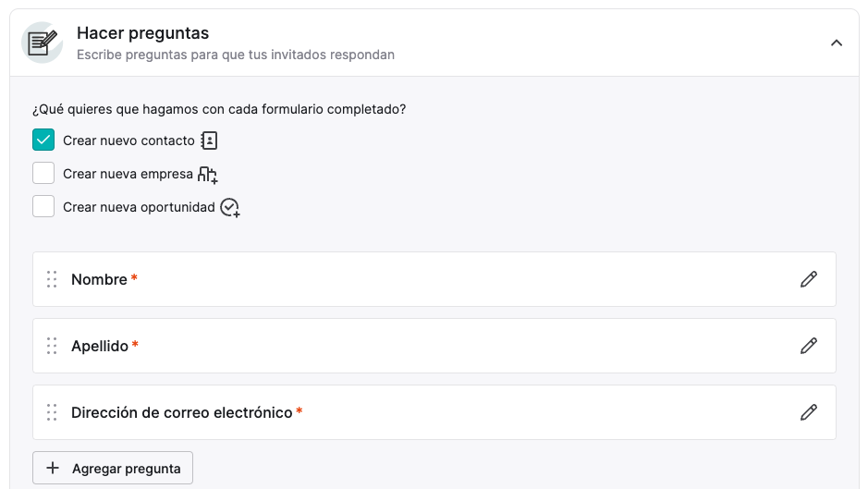Select the Apellido question row

[x=434, y=346]
